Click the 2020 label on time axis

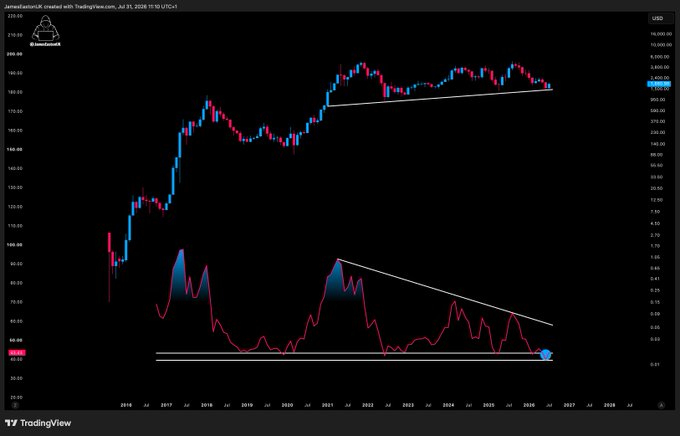tap(287, 405)
